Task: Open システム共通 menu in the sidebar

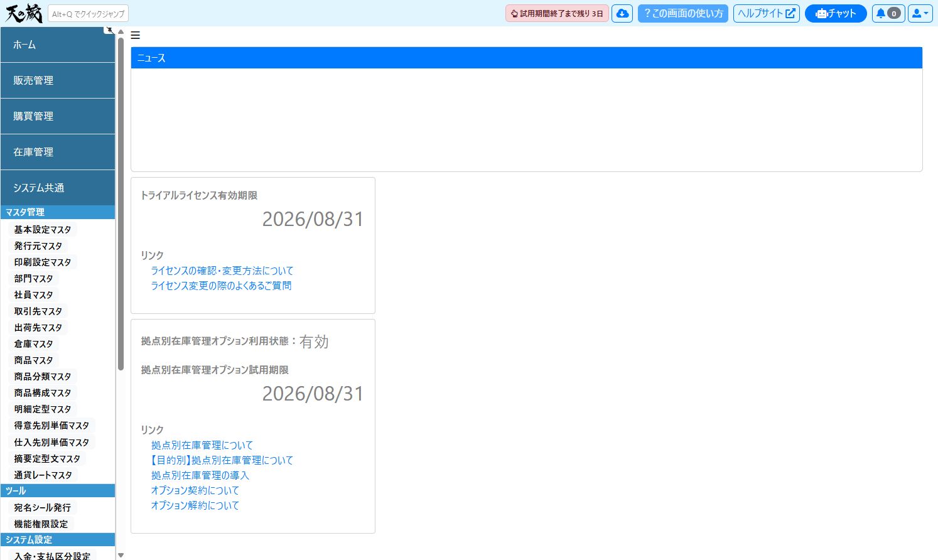Action: pyautogui.click(x=58, y=188)
